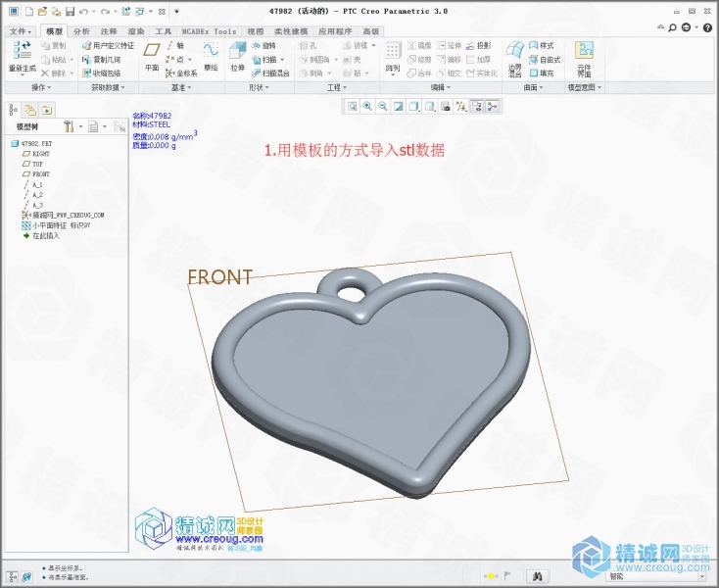
Task: Open the 文件 (File) menu
Action: pyautogui.click(x=21, y=31)
